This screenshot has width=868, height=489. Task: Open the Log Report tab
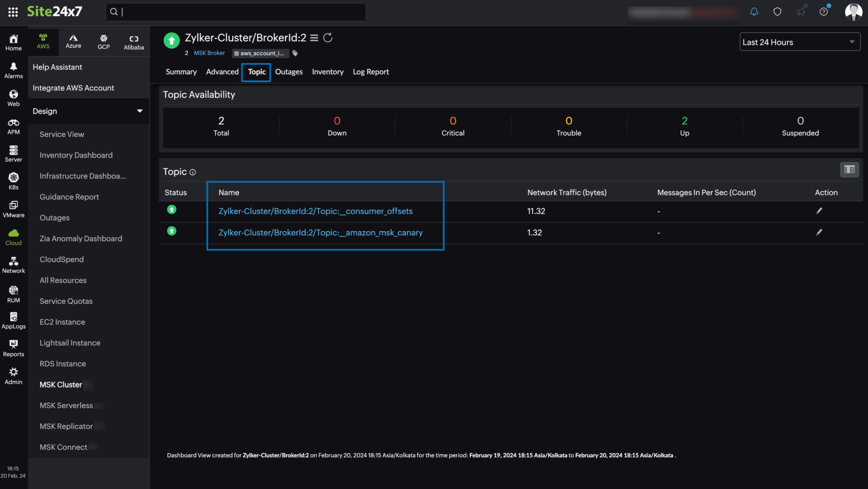pos(370,72)
